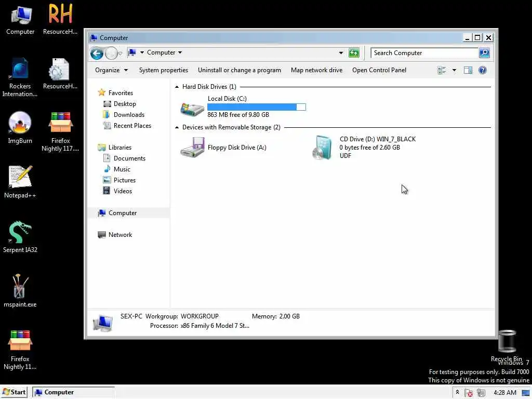Select Network in navigation pane
This screenshot has width=532, height=399.
115,234
